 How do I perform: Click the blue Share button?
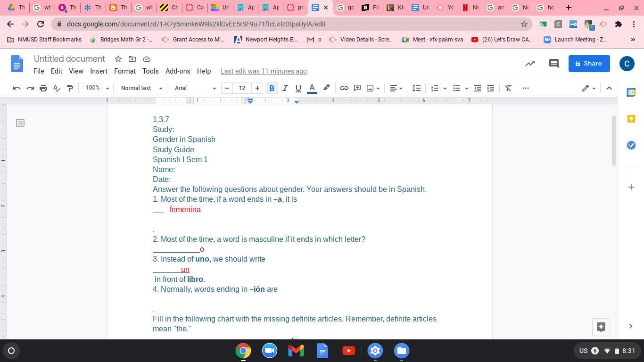[x=589, y=64]
